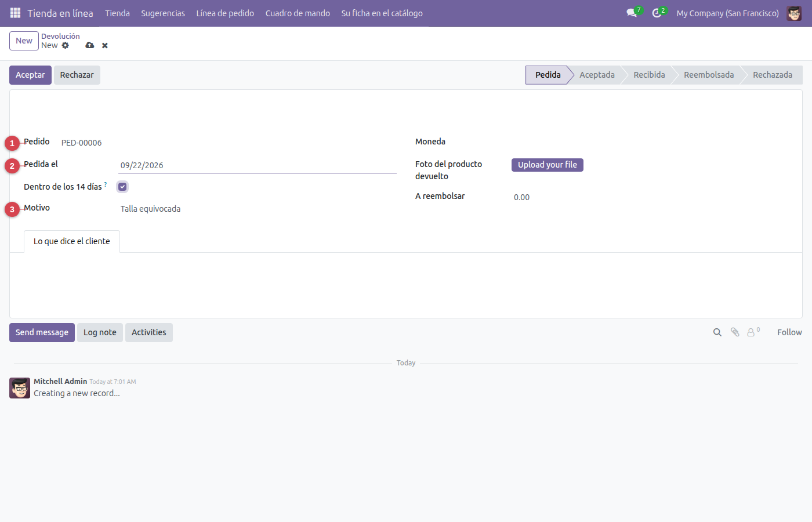Search messages with magnifier icon
The height and width of the screenshot is (522, 812).
pos(717,332)
